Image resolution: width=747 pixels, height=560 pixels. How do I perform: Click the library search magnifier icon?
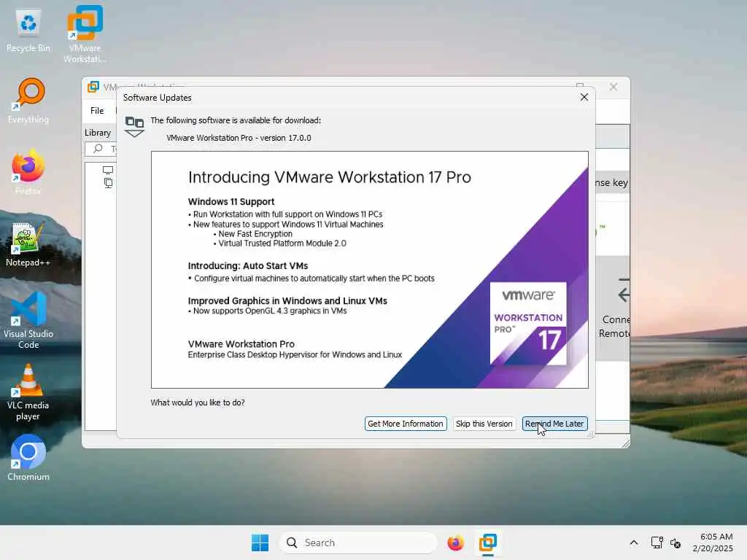tap(98, 149)
